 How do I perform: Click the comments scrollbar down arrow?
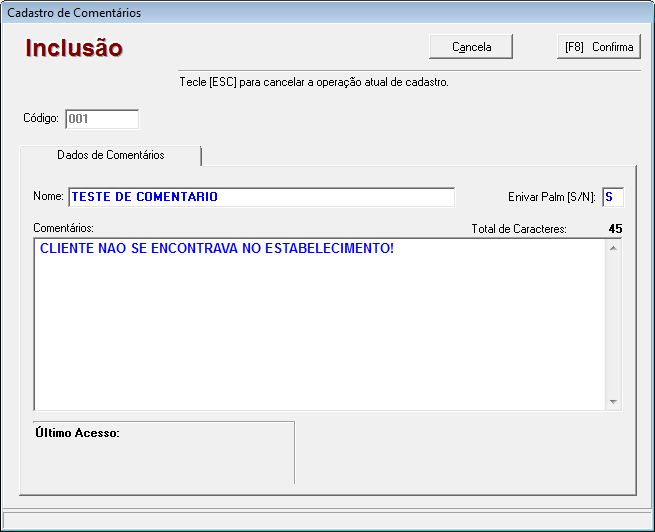[x=614, y=401]
